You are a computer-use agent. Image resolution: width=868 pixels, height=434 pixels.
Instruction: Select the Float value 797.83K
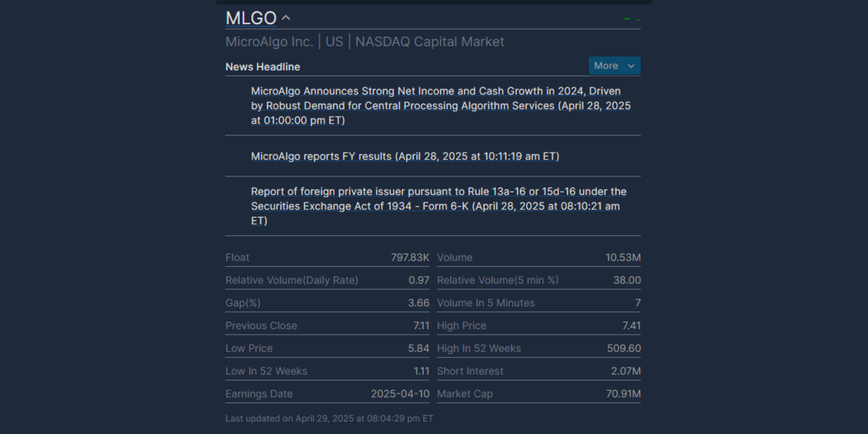410,257
